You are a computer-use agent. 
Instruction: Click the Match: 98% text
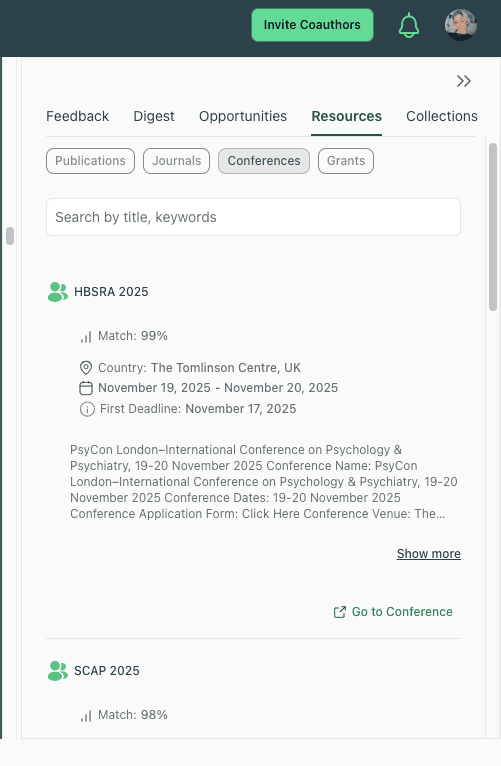[x=133, y=715]
